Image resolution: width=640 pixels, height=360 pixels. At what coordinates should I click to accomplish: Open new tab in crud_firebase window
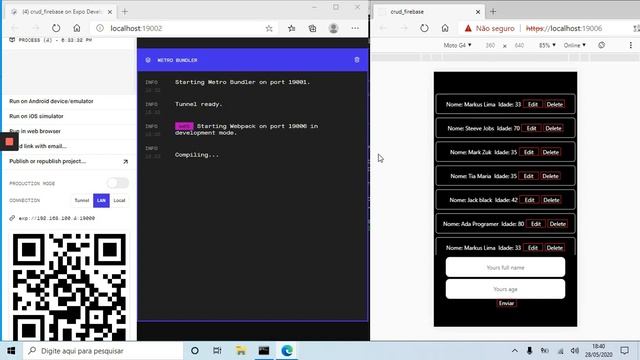click(493, 12)
